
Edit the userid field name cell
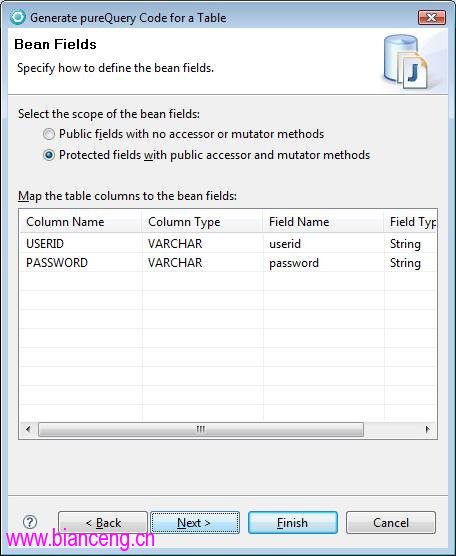click(x=323, y=244)
